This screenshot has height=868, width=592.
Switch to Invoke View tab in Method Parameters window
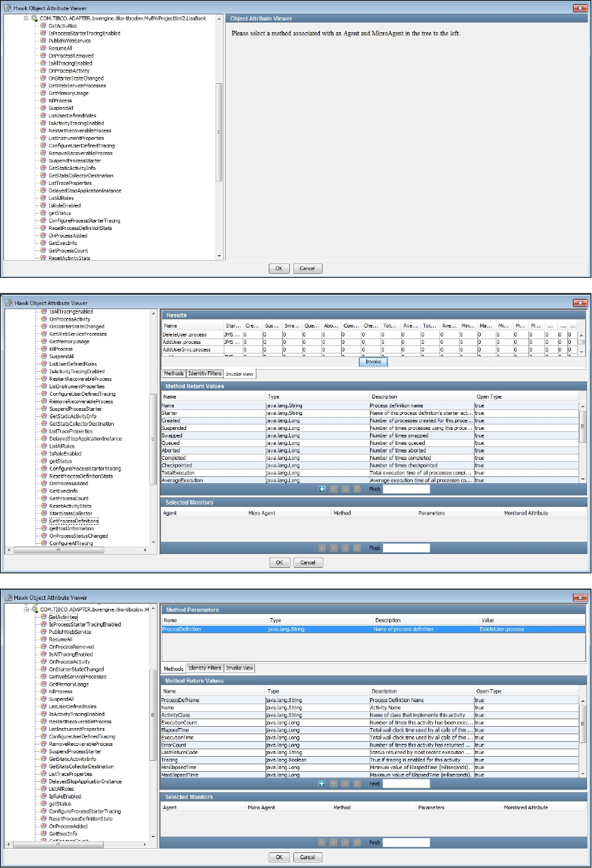pos(239,668)
